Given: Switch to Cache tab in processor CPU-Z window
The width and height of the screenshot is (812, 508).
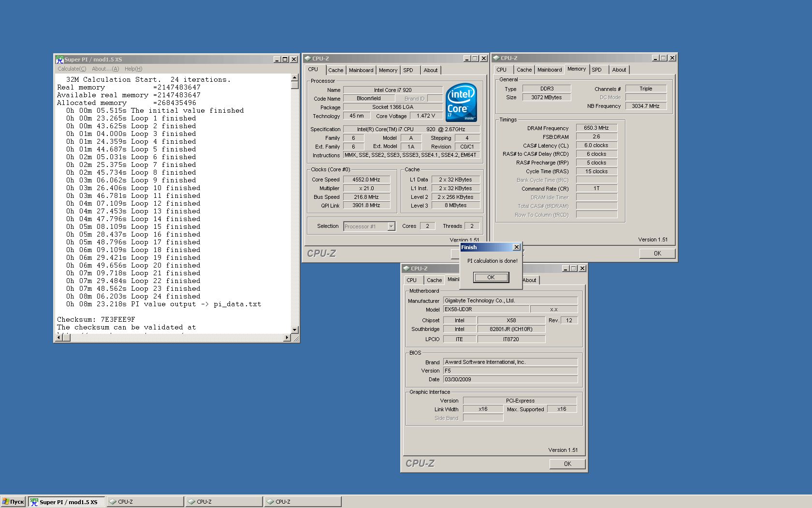Looking at the screenshot, I should click(x=335, y=70).
